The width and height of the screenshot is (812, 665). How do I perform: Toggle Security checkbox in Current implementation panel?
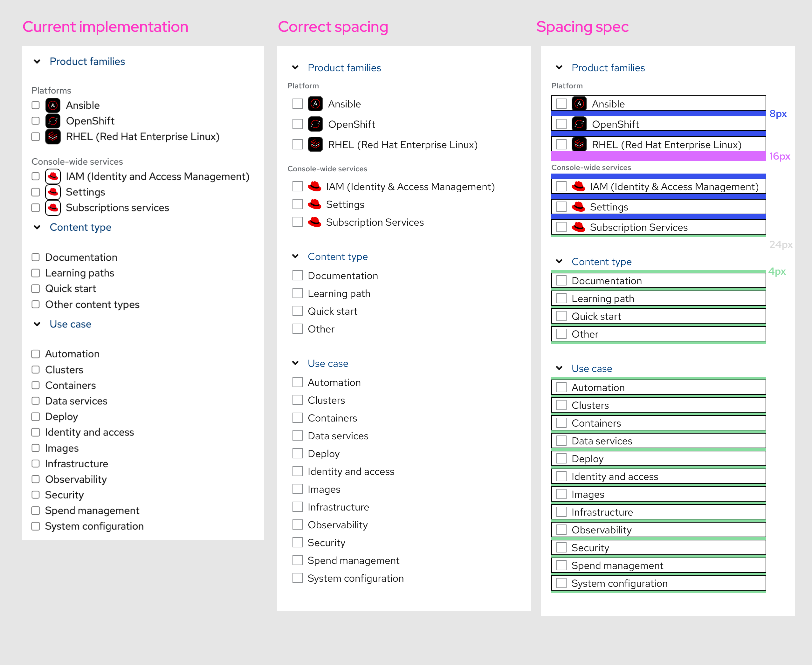36,495
